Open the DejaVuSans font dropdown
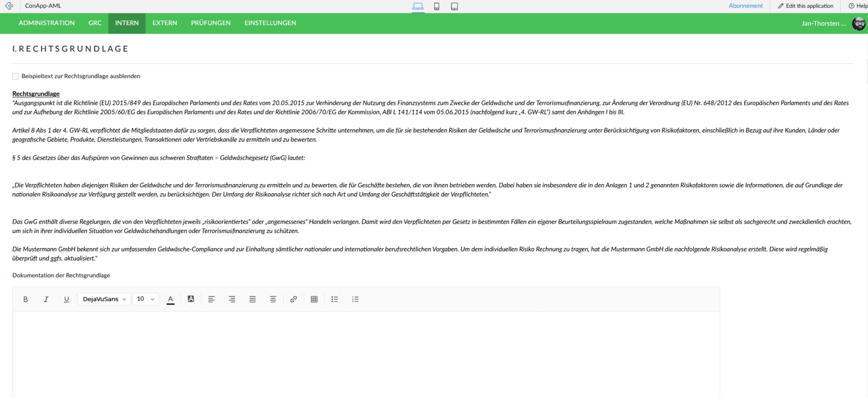868x398 pixels. point(104,299)
